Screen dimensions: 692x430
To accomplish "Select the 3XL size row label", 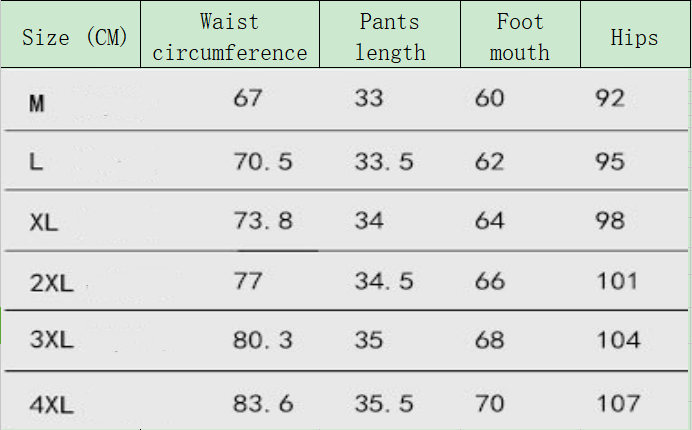I will point(52,341).
